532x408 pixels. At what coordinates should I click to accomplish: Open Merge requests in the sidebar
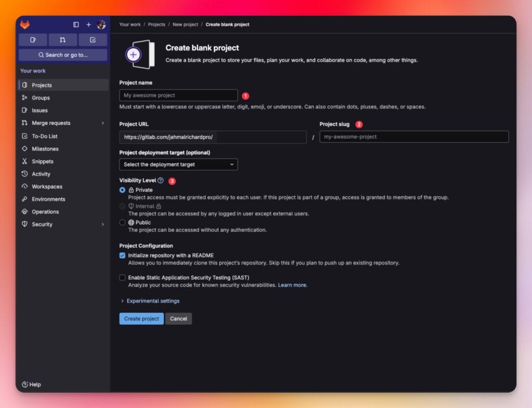coord(63,123)
